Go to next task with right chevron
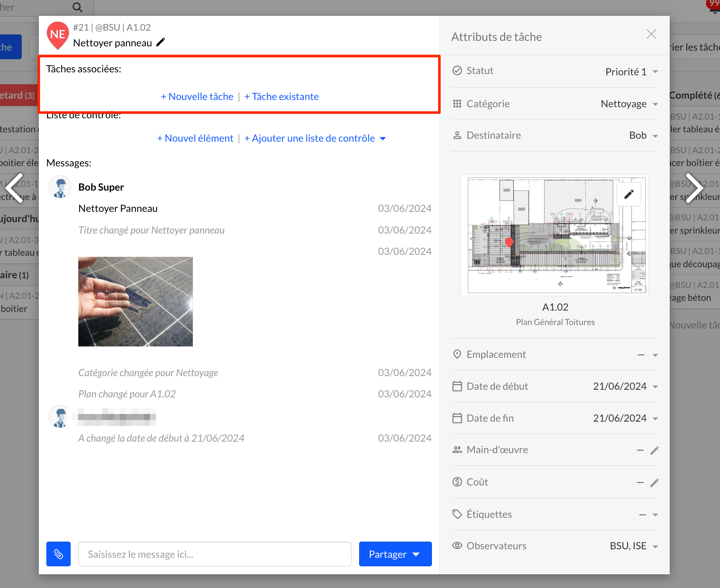Viewport: 720px width, 588px height. pyautogui.click(x=694, y=187)
